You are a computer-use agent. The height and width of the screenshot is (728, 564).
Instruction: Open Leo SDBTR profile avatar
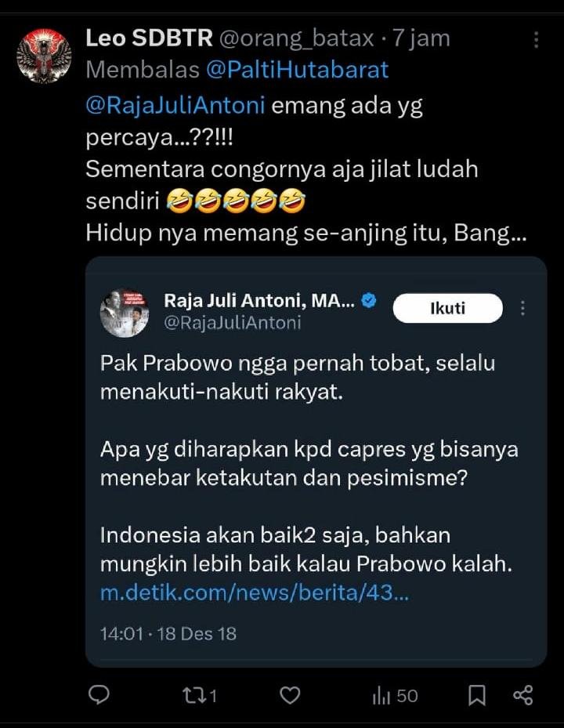click(44, 56)
